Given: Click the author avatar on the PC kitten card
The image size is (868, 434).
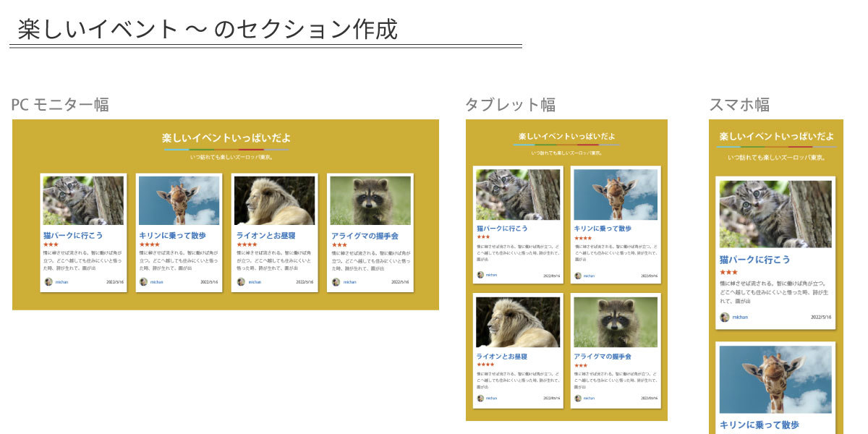Looking at the screenshot, I should coord(48,282).
